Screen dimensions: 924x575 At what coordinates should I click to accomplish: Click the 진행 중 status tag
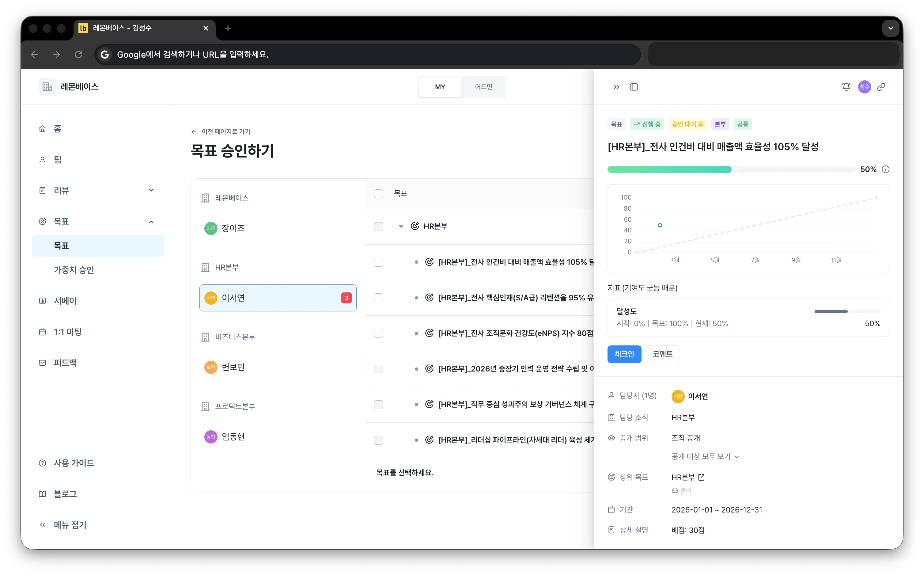(646, 124)
